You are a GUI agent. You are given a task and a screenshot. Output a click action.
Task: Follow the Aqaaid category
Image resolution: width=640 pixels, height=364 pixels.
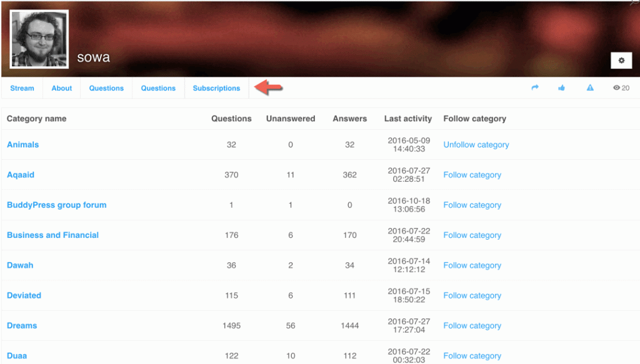pos(472,175)
